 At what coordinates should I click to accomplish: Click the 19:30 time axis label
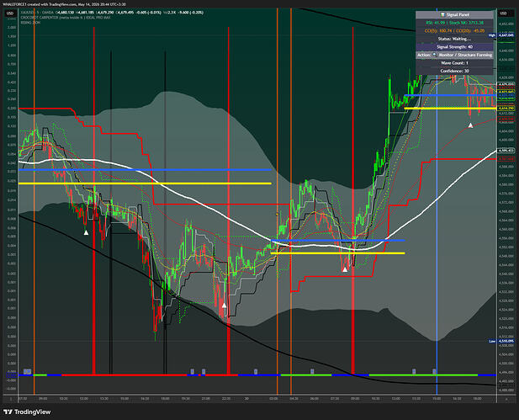tap(185, 398)
